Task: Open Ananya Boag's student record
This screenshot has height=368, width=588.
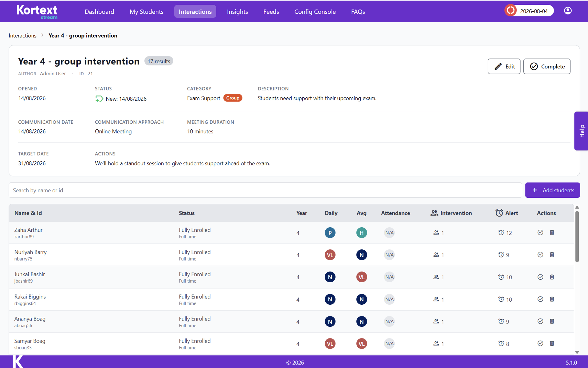Action: click(30, 318)
